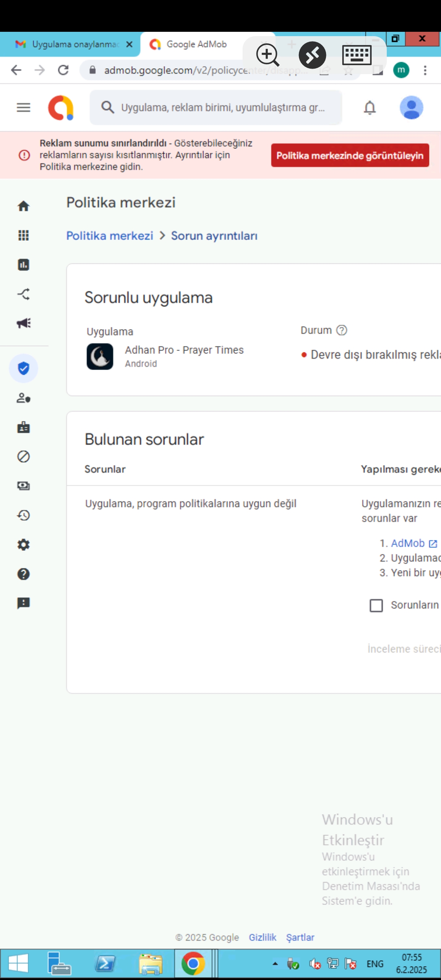The width and height of the screenshot is (441, 980).
Task: Click the 'Sorun ayrıntıları' breadcrumb link
Action: (214, 236)
